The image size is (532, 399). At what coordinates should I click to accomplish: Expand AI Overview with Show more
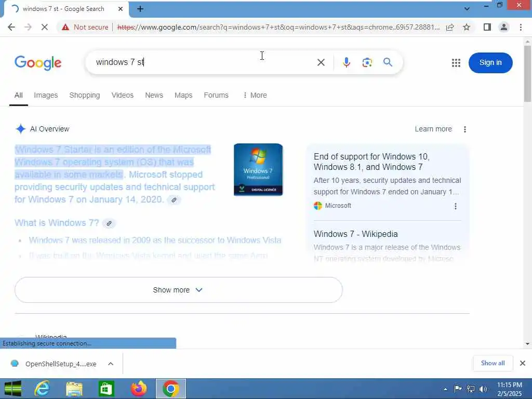point(179,290)
